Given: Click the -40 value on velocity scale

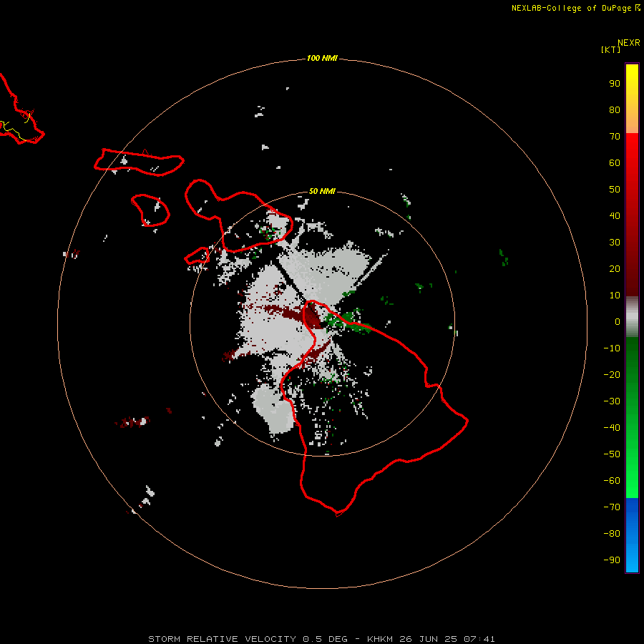Looking at the screenshot, I should coord(612,428).
